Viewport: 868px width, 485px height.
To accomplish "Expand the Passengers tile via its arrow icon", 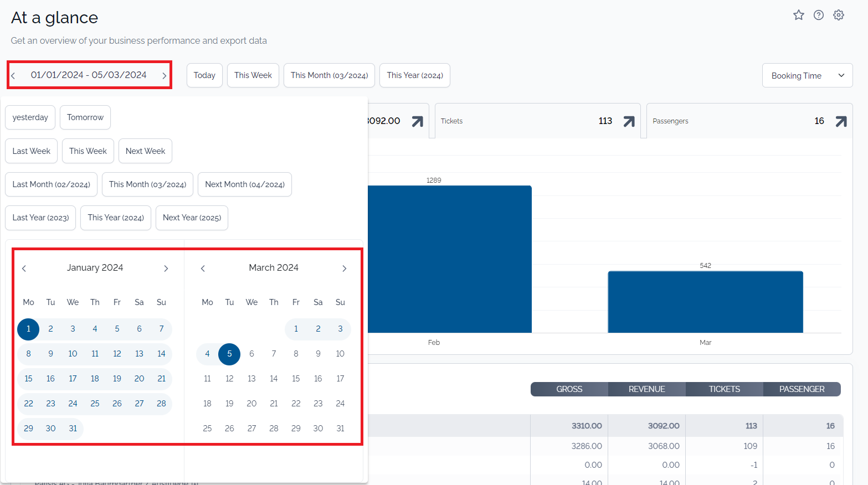I will pos(841,121).
